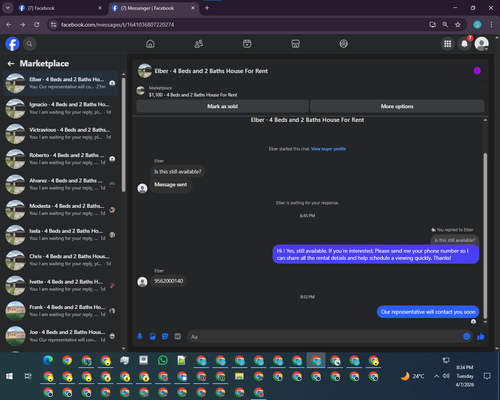This screenshot has width=500, height=400.
Task: Open Victravious conversation in the list
Action: click(x=61, y=134)
